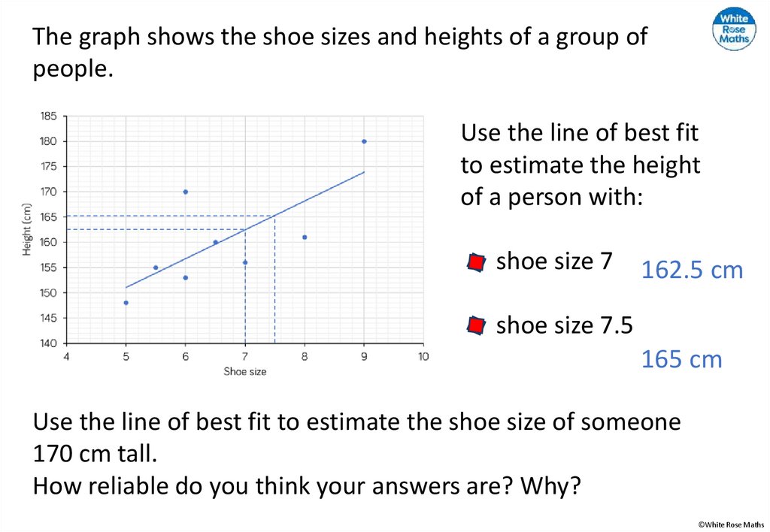This screenshot has height=532, width=770.
Task: Click the data point at shoe size 6.5
Action: (x=215, y=242)
